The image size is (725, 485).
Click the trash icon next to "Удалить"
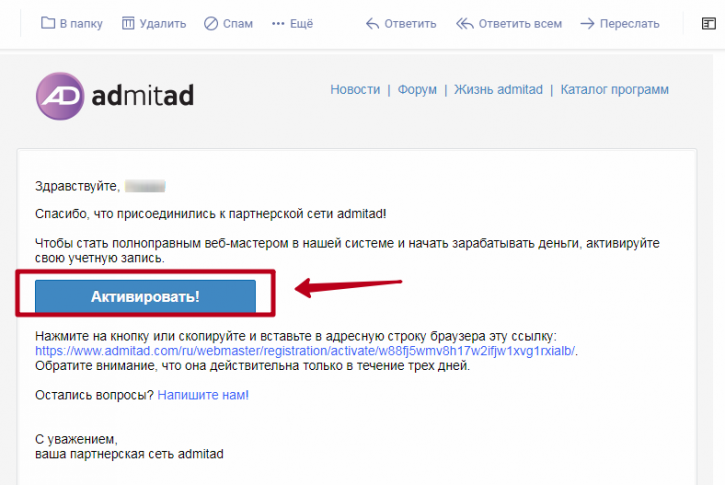(x=128, y=23)
